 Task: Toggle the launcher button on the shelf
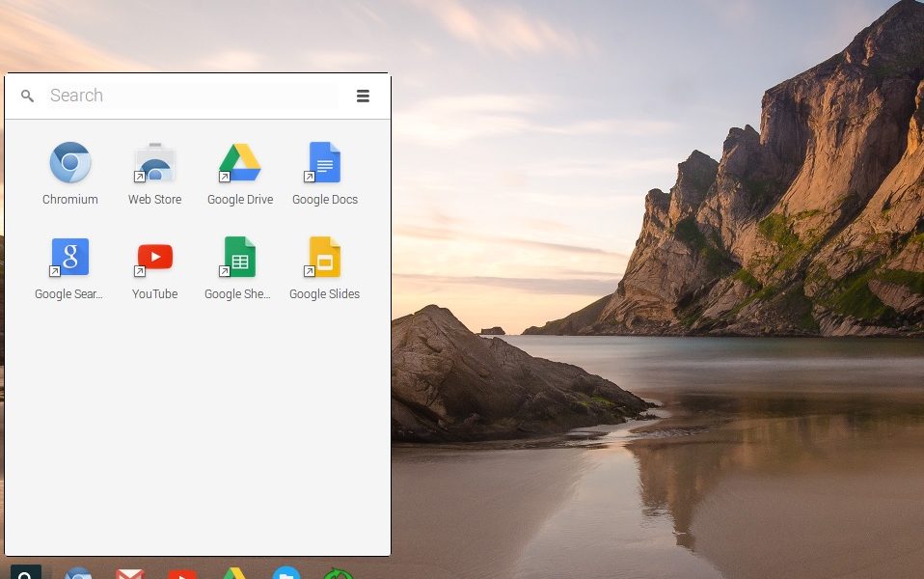click(x=26, y=572)
